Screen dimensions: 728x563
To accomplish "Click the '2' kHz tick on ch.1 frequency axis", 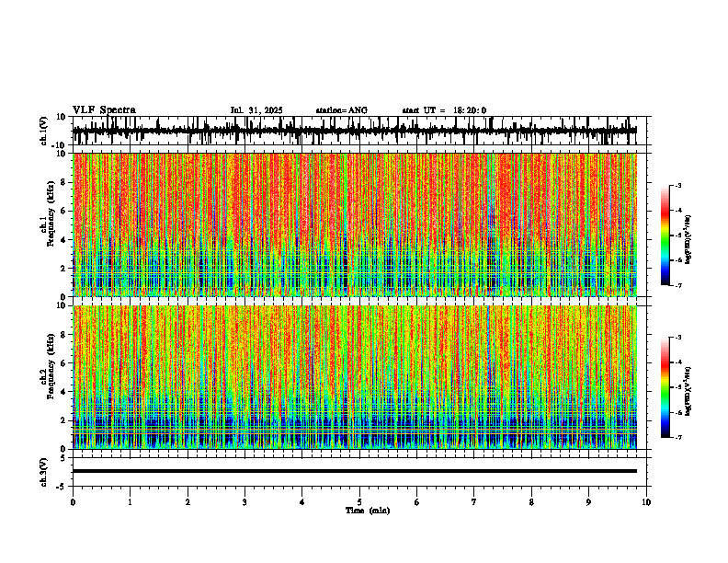I will (x=63, y=268).
